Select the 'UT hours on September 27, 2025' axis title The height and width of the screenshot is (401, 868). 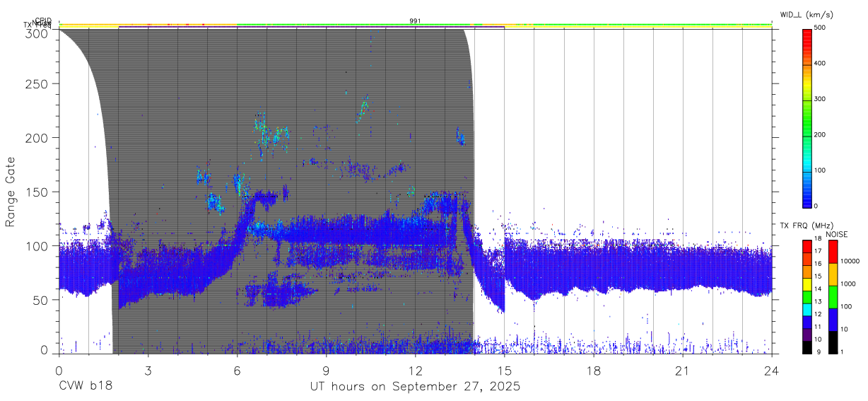416,387
